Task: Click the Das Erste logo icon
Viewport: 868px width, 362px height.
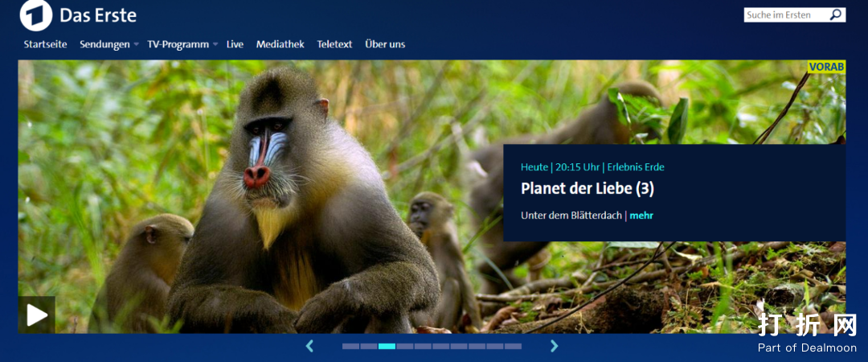Action: [36, 15]
